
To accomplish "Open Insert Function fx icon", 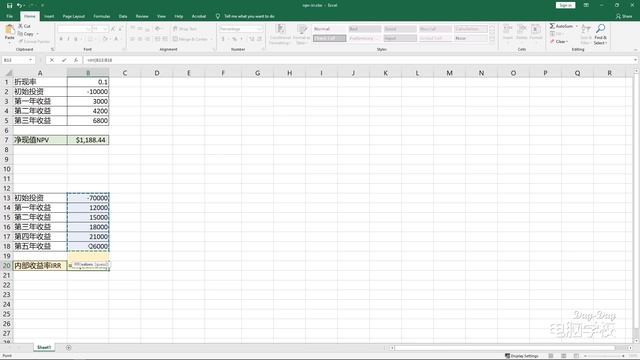I will coord(76,60).
